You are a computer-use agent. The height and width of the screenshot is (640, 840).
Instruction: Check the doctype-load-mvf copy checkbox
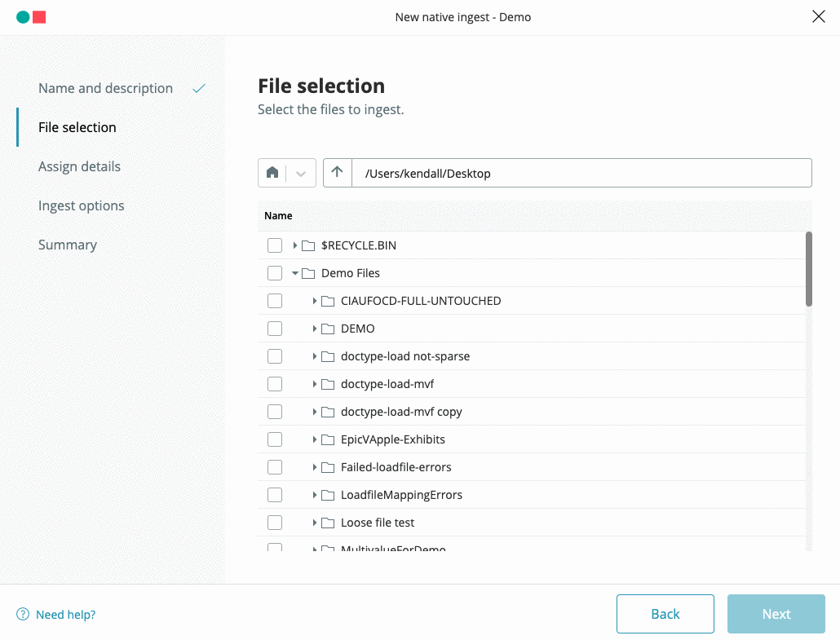275,412
